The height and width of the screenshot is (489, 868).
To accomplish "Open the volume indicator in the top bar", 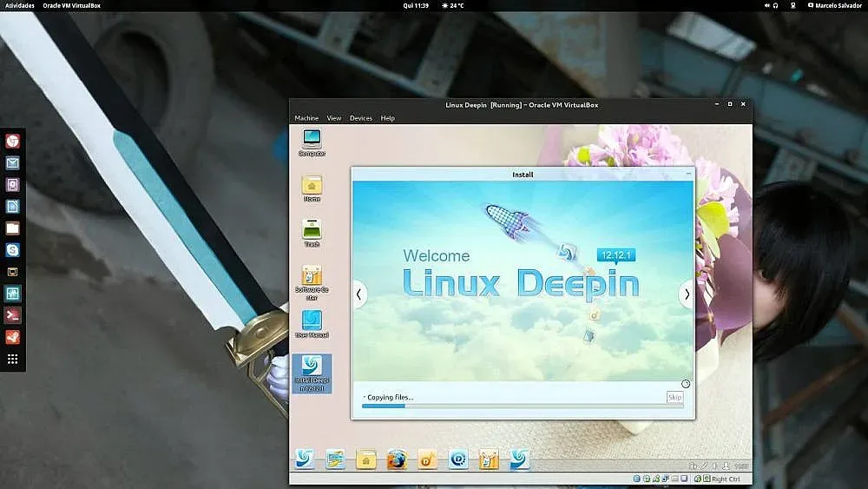I will click(768, 5).
